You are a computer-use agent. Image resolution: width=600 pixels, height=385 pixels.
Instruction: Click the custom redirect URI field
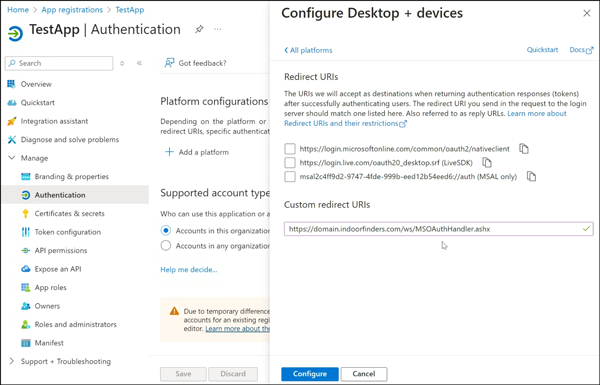coord(439,229)
